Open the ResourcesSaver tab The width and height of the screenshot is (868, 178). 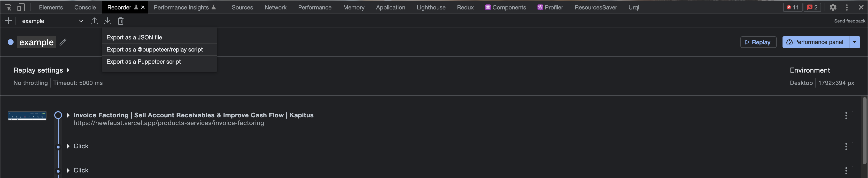(x=596, y=7)
